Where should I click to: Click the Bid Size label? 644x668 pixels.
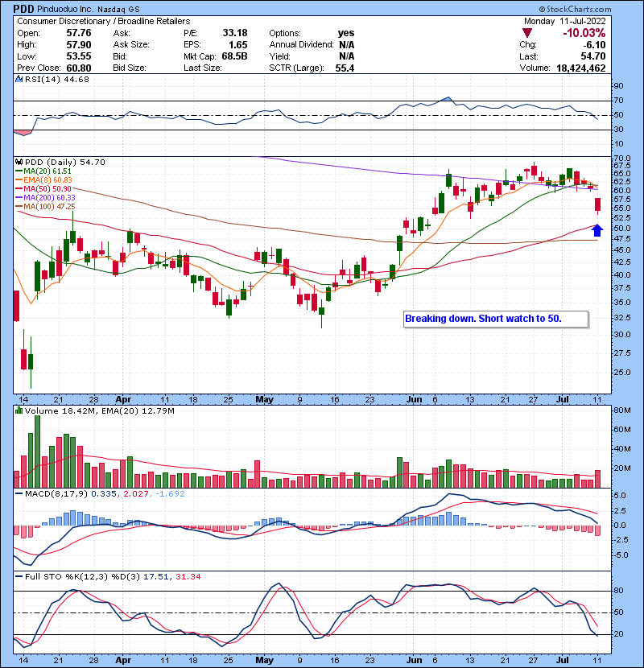(x=130, y=68)
